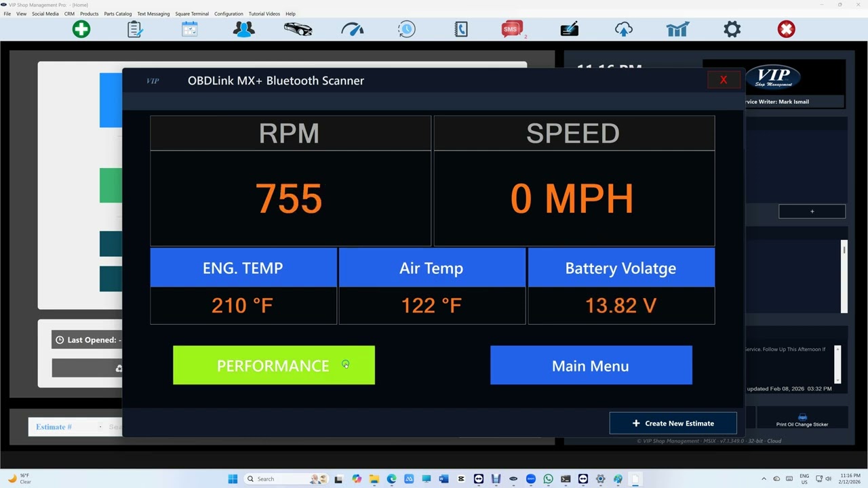Open the CRM menu

pos(69,14)
